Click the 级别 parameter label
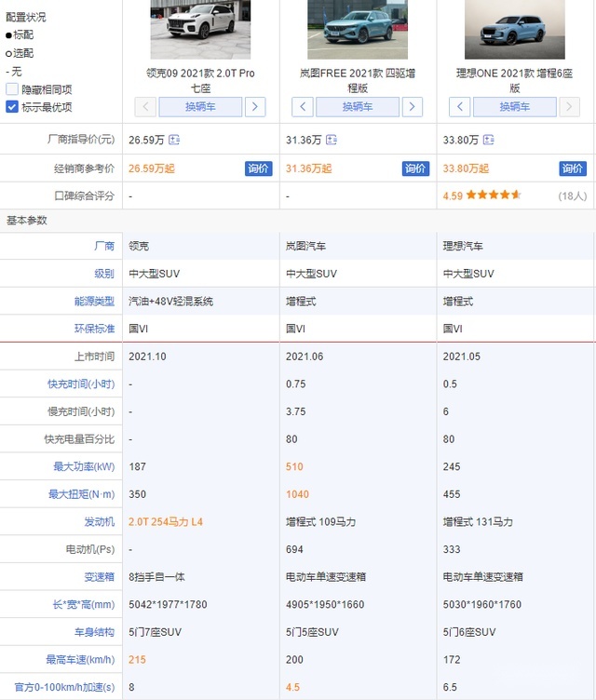Image resolution: width=596 pixels, height=700 pixels. tap(104, 274)
